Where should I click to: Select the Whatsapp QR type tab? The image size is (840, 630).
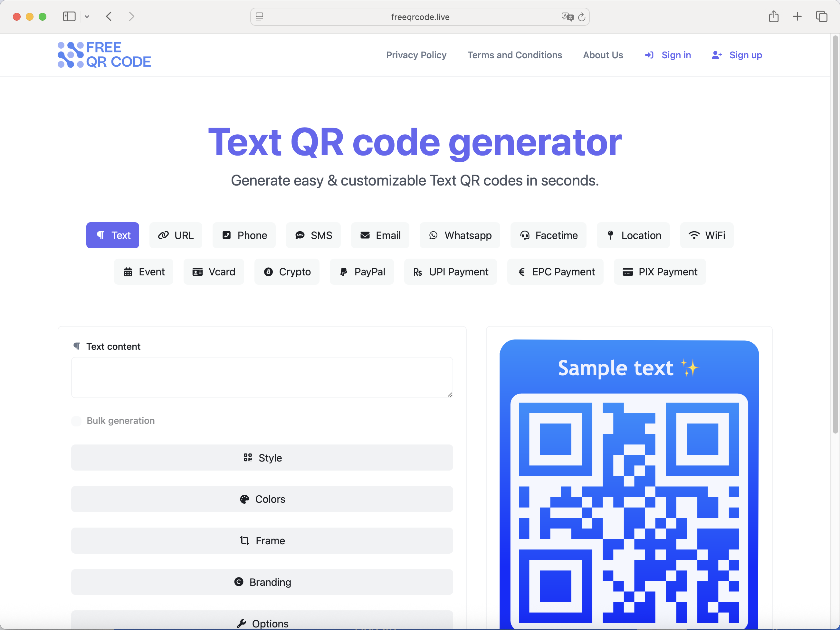(460, 235)
